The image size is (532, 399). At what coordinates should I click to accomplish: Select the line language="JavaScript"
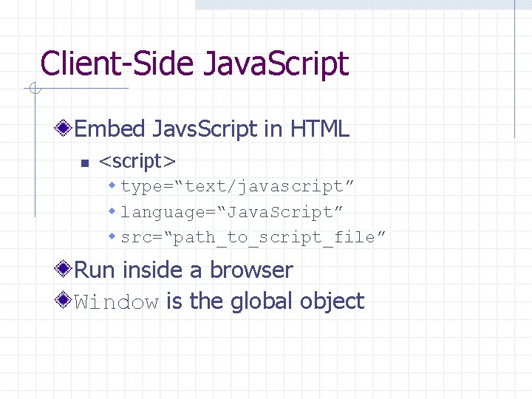click(232, 212)
